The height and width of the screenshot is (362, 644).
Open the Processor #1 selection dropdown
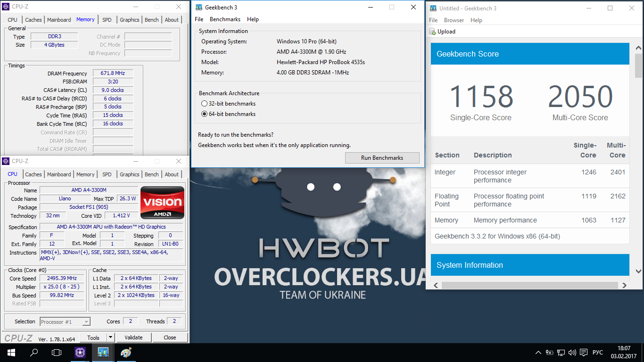point(65,321)
